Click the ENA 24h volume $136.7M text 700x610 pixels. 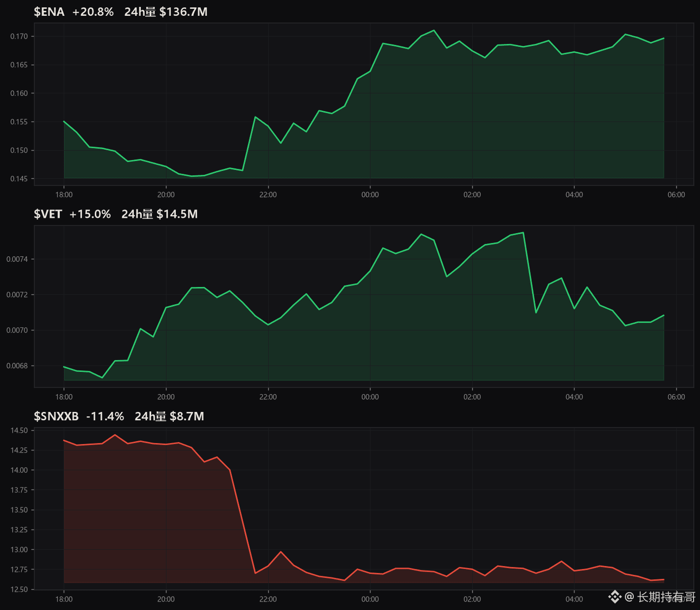pos(166,12)
